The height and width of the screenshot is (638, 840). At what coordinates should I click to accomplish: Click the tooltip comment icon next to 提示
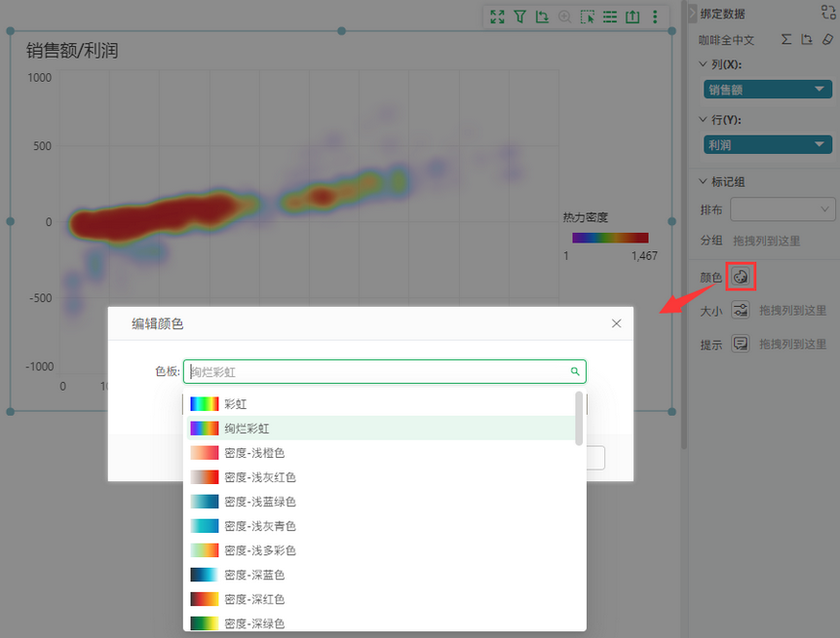pos(741,343)
